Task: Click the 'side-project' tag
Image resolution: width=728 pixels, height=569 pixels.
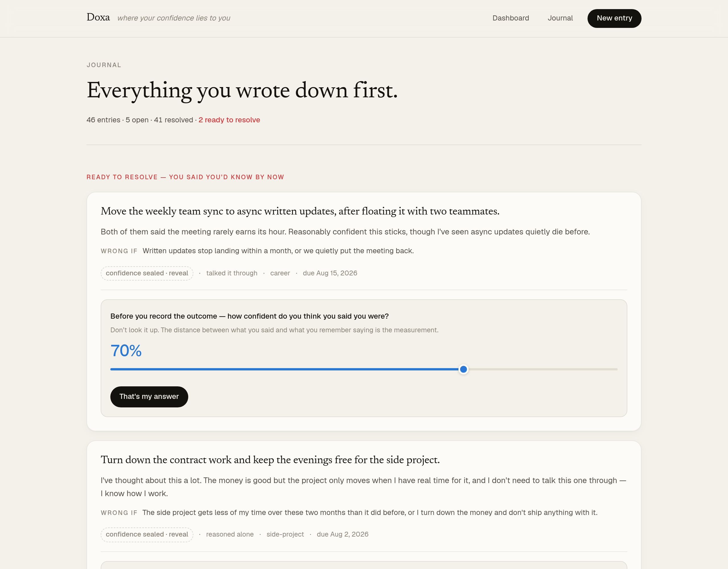Action: point(285,534)
